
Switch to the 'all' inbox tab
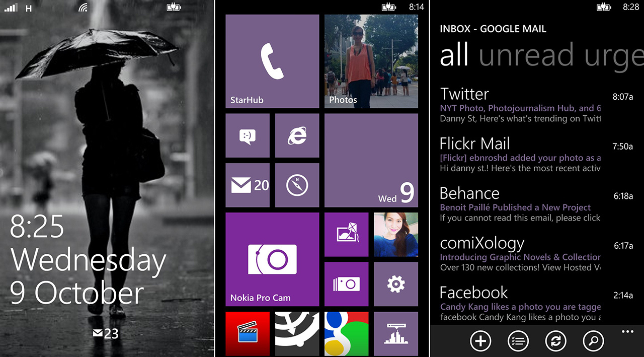tap(454, 54)
